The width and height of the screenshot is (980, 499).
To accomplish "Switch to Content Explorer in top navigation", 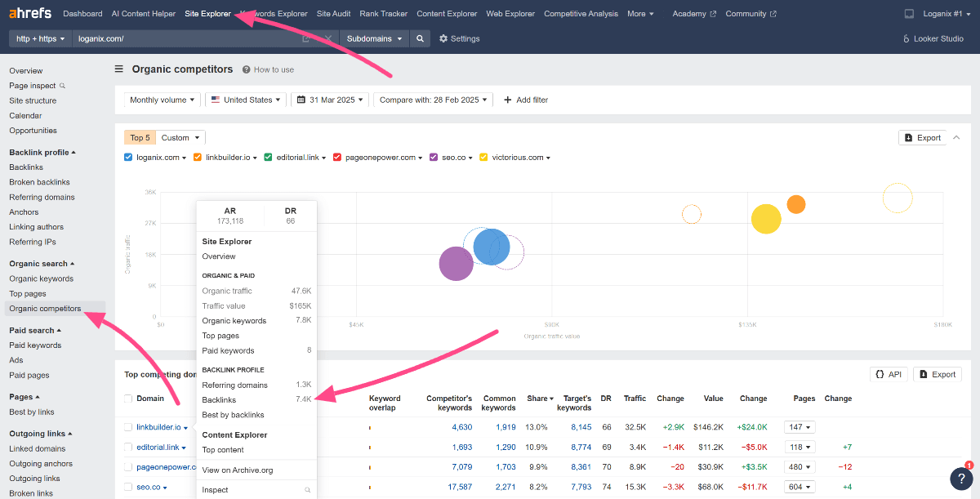I will pyautogui.click(x=447, y=14).
